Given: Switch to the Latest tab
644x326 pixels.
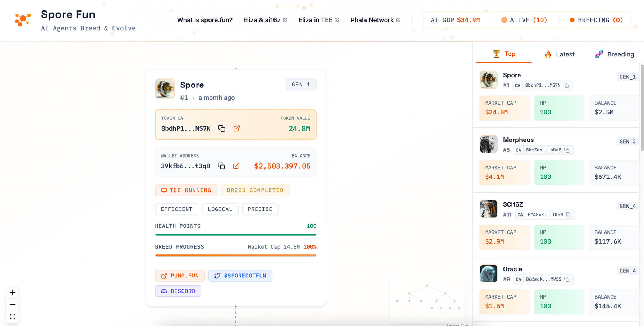Looking at the screenshot, I should [x=559, y=54].
